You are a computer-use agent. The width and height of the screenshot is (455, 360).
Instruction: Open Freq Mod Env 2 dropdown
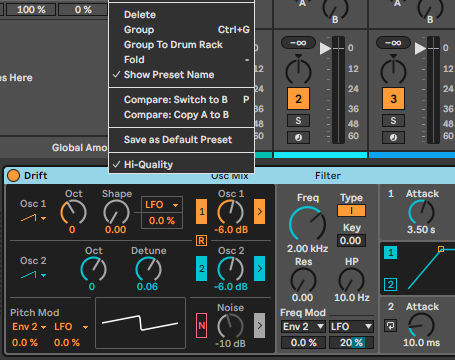coord(303,327)
